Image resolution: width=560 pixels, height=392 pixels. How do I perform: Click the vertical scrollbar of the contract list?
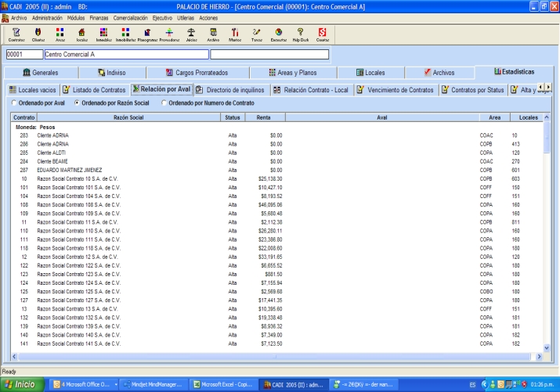pos(547,235)
